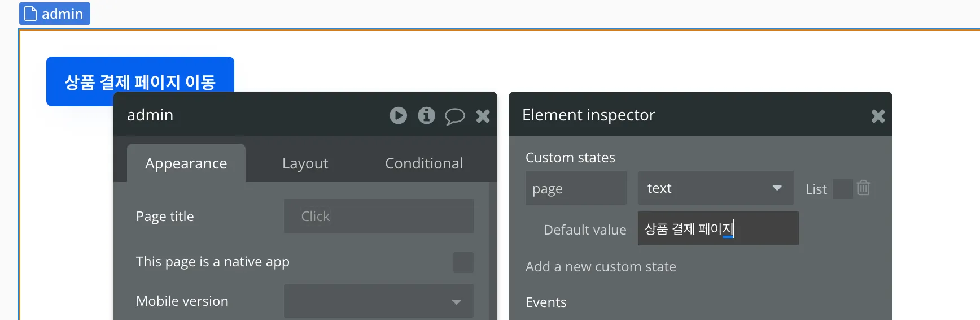
Task: Click the comment bubble icon in admin panel
Action: [454, 116]
